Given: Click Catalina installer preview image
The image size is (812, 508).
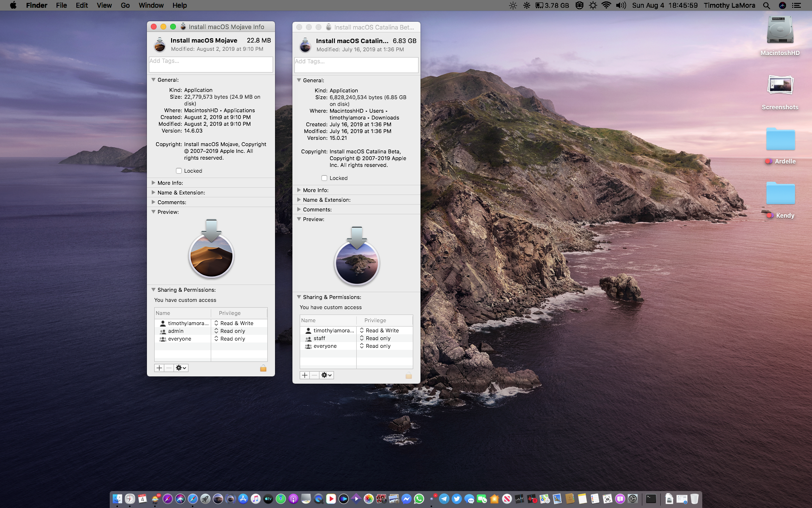Looking at the screenshot, I should point(357,256).
